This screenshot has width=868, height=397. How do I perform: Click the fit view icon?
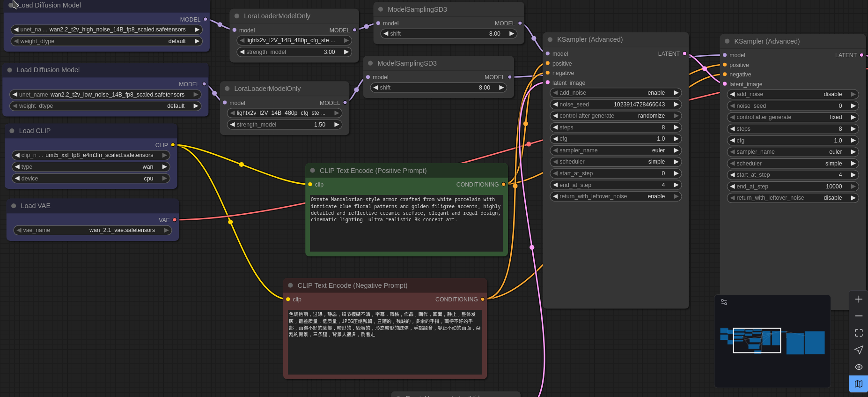click(x=859, y=333)
